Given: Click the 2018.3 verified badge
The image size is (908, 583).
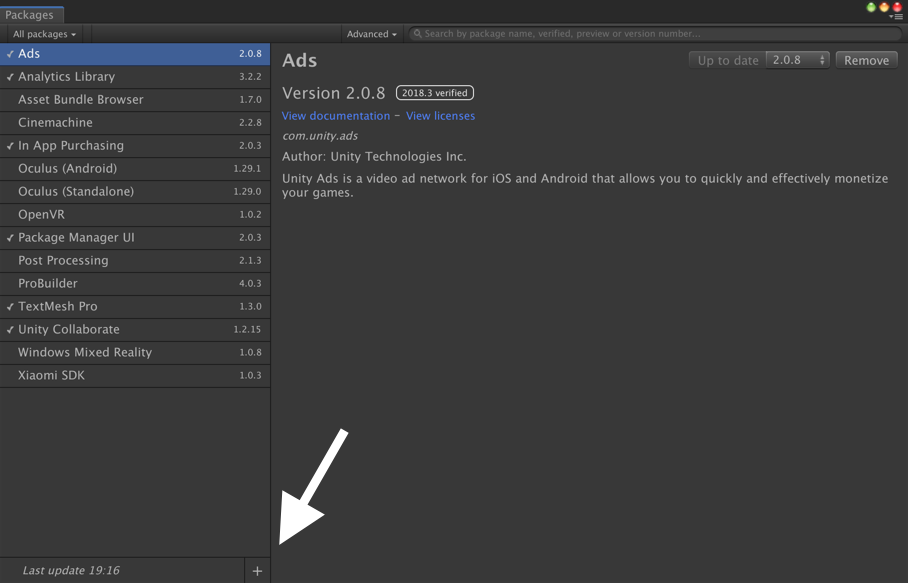Looking at the screenshot, I should pyautogui.click(x=435, y=93).
